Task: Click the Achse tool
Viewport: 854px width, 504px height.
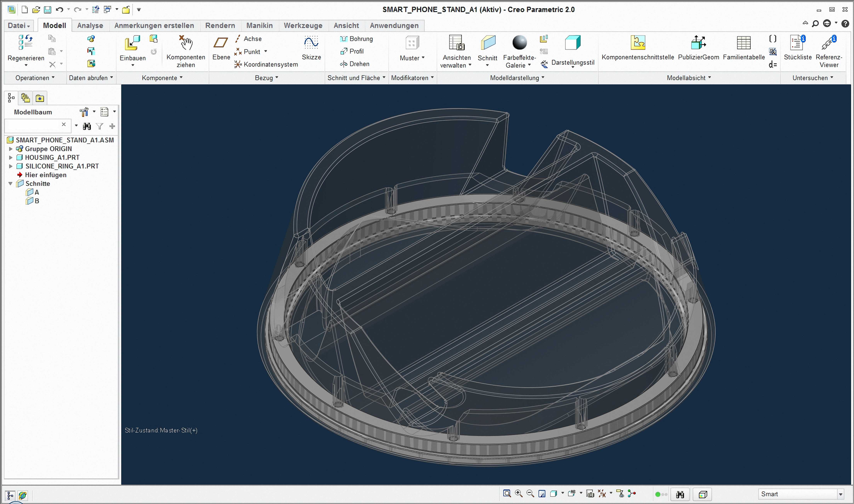Action: 248,39
